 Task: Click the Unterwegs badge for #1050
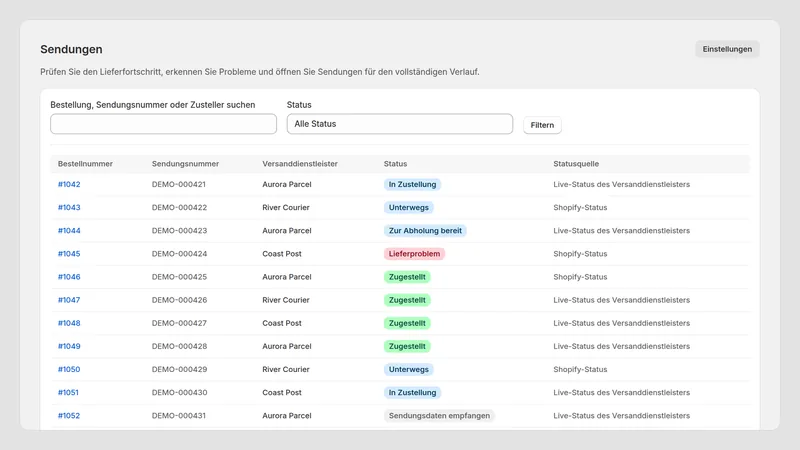[x=409, y=369]
